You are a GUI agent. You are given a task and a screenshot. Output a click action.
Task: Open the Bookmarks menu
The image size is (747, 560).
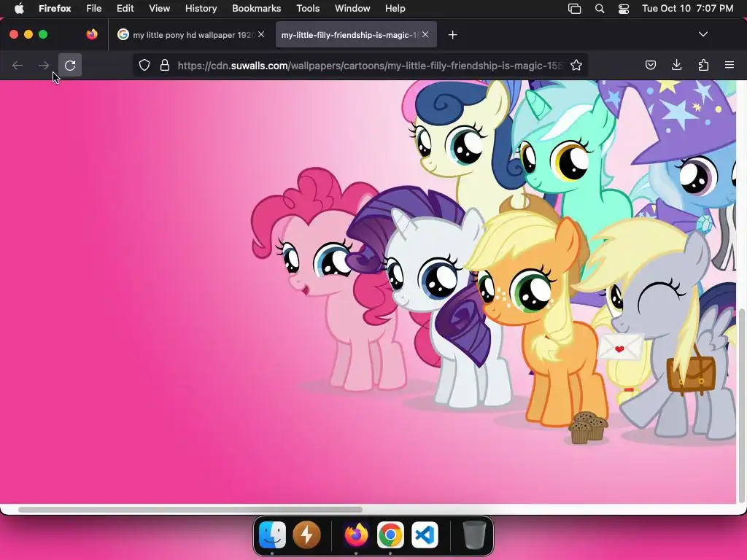pos(256,9)
